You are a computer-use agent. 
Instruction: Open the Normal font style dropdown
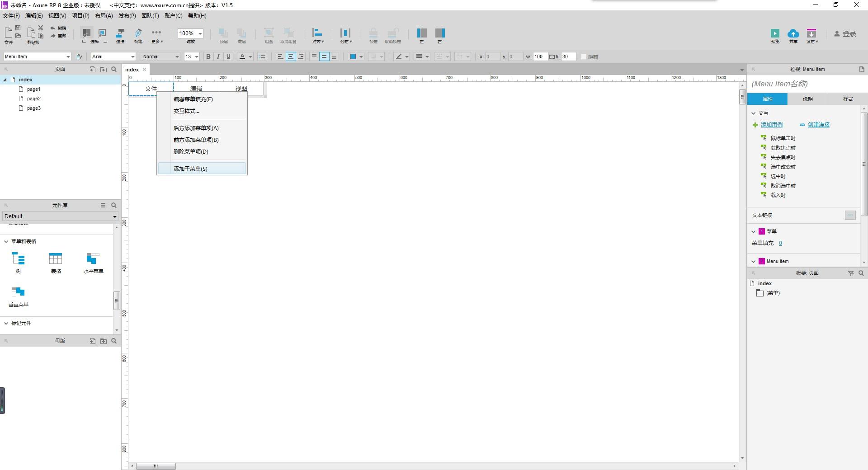pos(160,56)
